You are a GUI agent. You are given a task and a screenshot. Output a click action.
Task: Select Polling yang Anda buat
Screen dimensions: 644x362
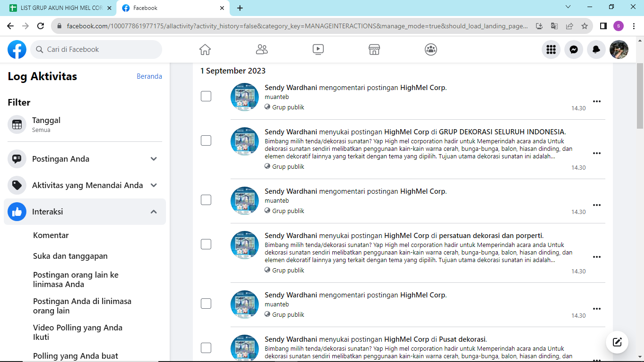[x=75, y=356]
